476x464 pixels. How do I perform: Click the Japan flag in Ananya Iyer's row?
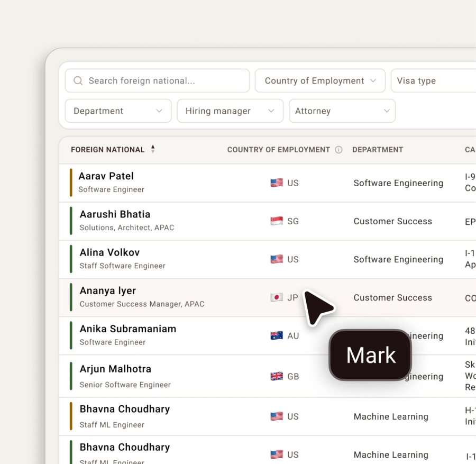pyautogui.click(x=277, y=297)
